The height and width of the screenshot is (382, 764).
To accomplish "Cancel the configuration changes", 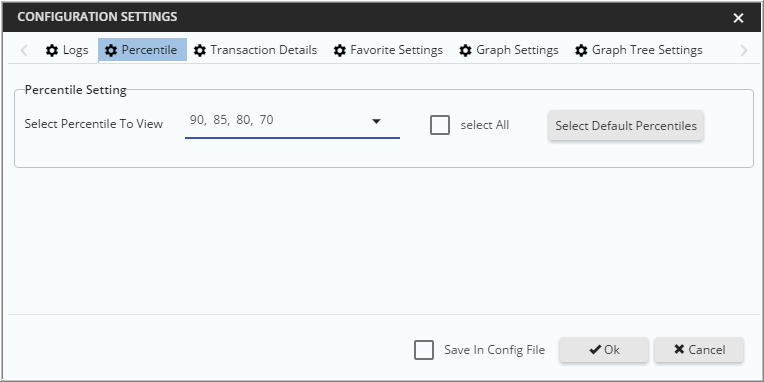I will [699, 350].
